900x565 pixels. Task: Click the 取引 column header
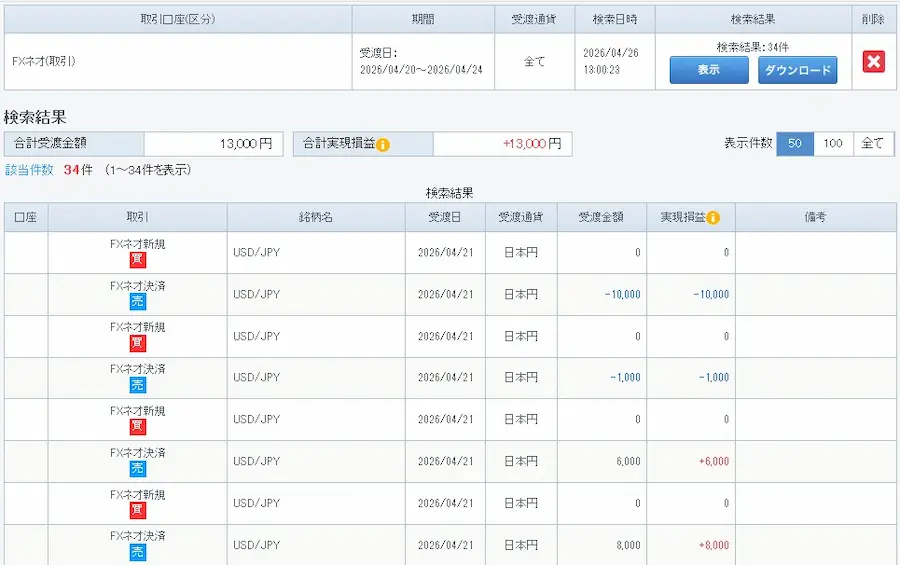pyautogui.click(x=137, y=217)
